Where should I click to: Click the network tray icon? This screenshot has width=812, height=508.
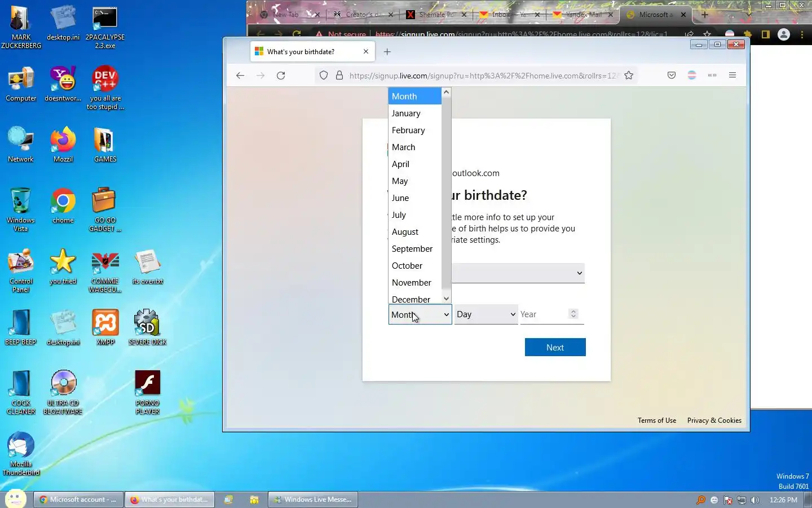coord(742,500)
